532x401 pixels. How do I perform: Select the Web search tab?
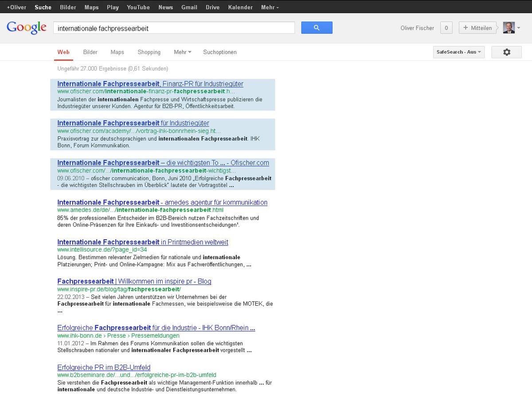point(63,52)
